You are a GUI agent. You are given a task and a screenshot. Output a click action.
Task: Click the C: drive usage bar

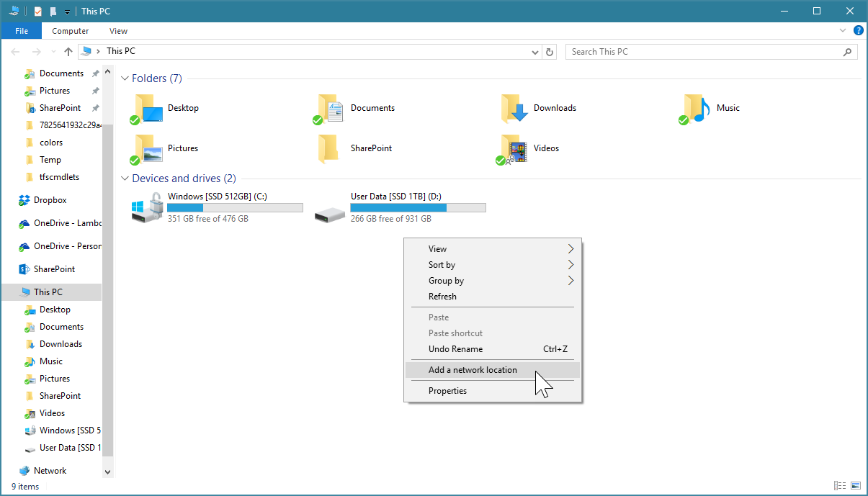pyautogui.click(x=235, y=208)
